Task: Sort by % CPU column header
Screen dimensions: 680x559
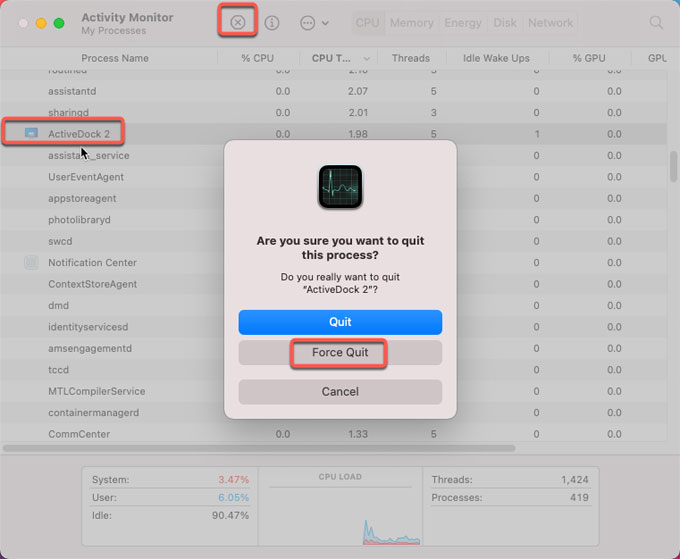Action: click(258, 58)
